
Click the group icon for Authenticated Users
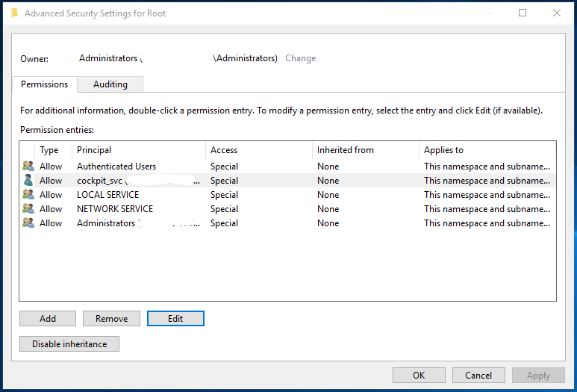pyautogui.click(x=28, y=166)
